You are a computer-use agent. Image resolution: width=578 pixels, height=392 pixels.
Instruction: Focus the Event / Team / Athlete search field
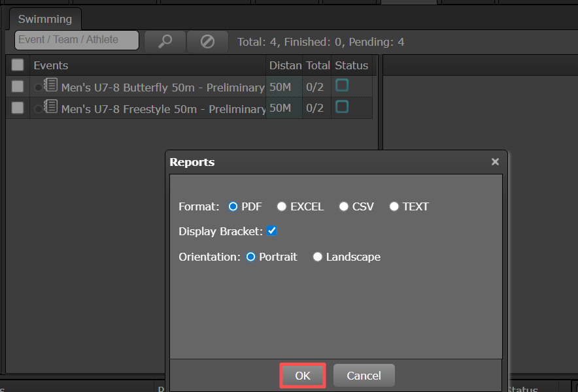click(76, 40)
